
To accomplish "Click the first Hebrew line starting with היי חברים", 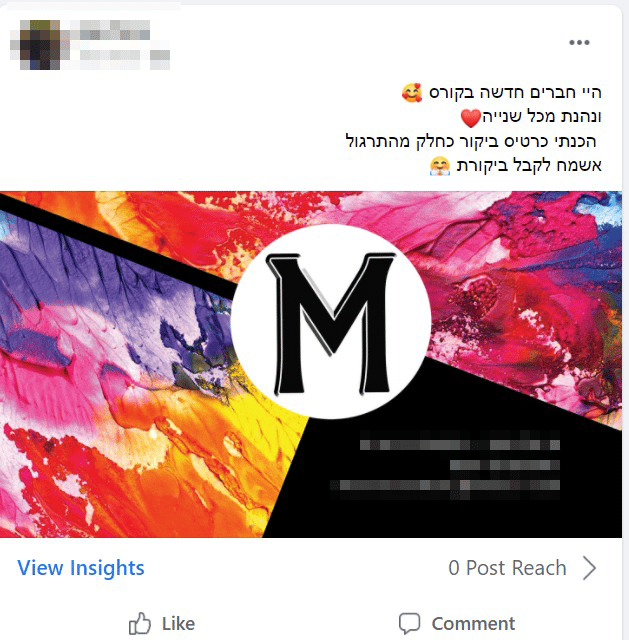I will pyautogui.click(x=502, y=93).
